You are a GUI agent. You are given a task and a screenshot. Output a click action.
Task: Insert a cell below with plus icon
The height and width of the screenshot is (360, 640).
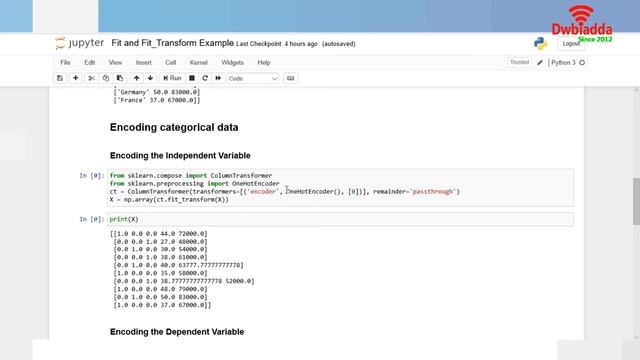point(76,78)
